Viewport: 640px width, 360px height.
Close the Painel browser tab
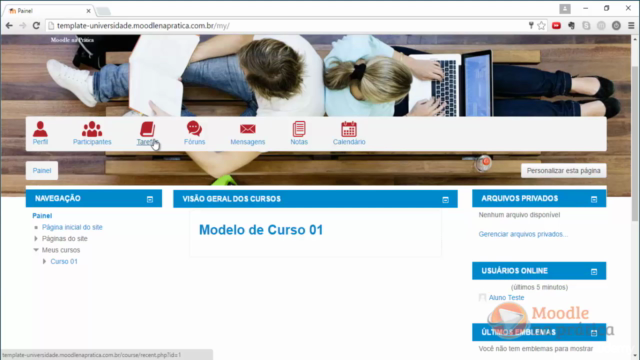coord(88,11)
